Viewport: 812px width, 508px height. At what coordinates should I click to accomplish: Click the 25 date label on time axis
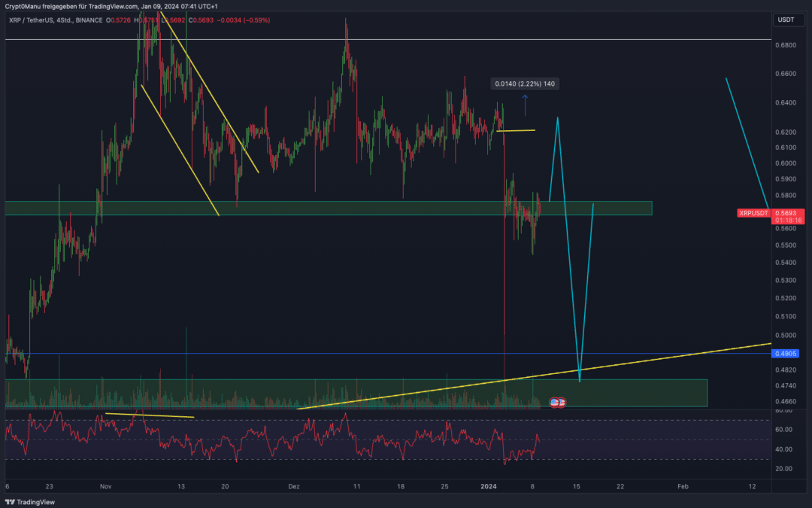(444, 486)
